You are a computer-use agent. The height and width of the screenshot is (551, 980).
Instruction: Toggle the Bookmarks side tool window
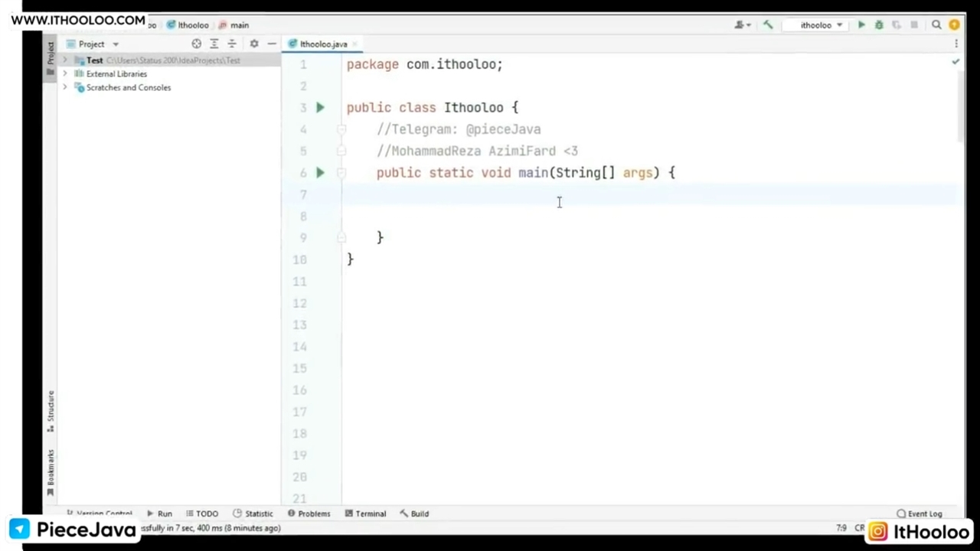51,468
